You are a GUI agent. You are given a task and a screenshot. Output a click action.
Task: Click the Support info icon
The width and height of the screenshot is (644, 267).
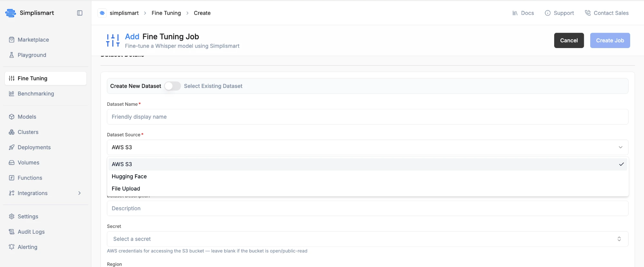(548, 13)
